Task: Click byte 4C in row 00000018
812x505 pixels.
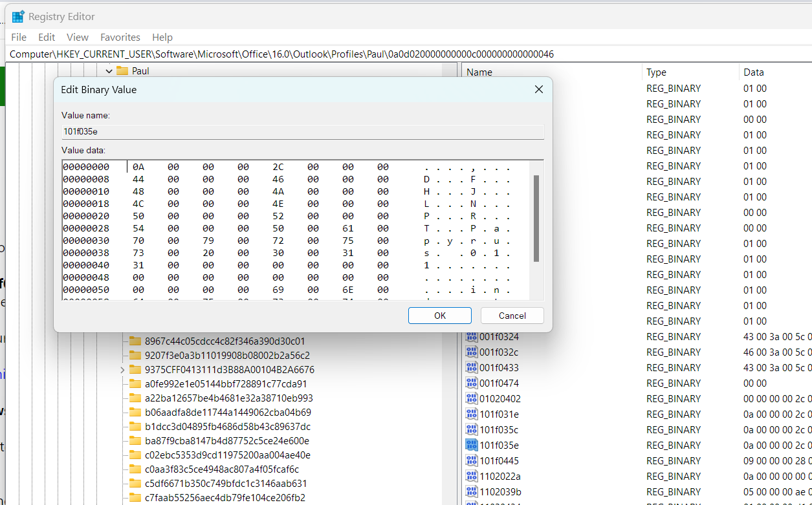Action: coord(138,204)
